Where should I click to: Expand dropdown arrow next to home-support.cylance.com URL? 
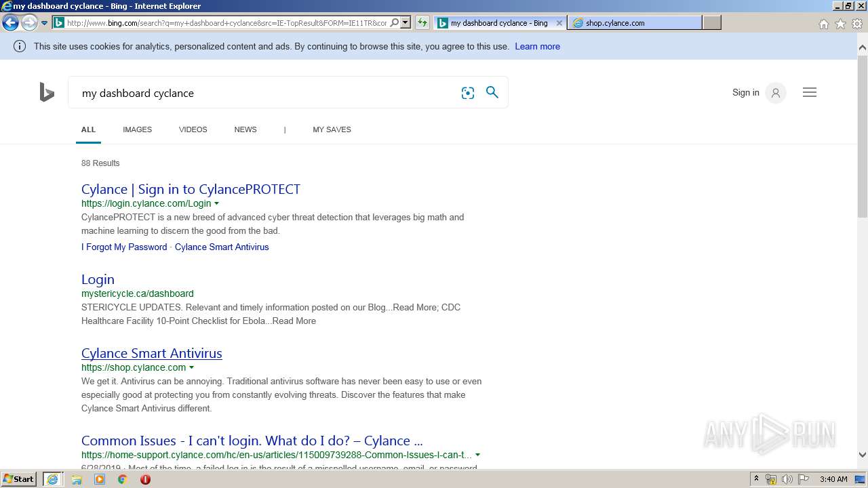[x=477, y=455]
